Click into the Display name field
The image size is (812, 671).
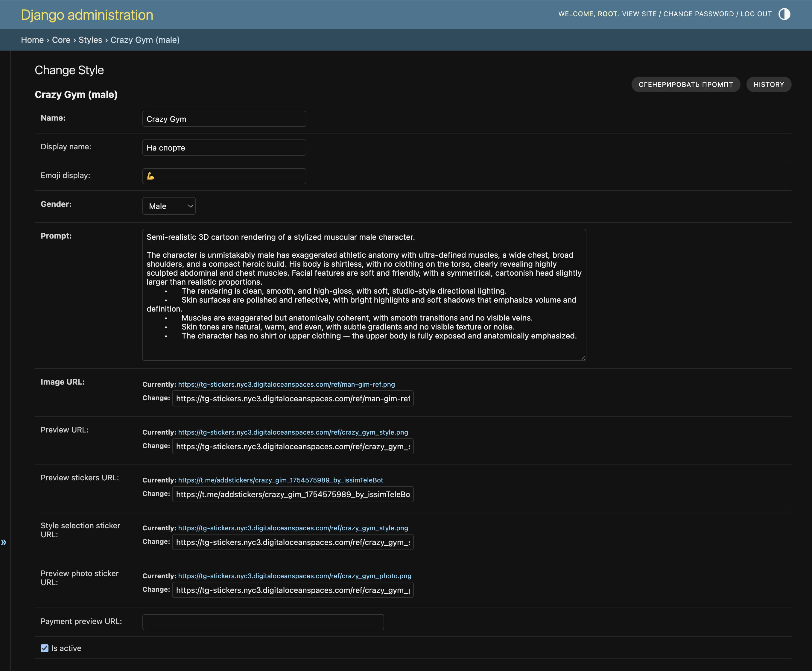coord(224,148)
